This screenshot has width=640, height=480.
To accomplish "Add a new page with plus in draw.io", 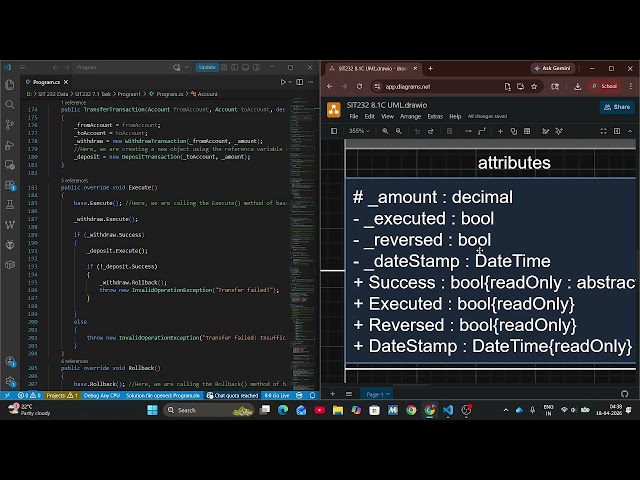I will [333, 394].
